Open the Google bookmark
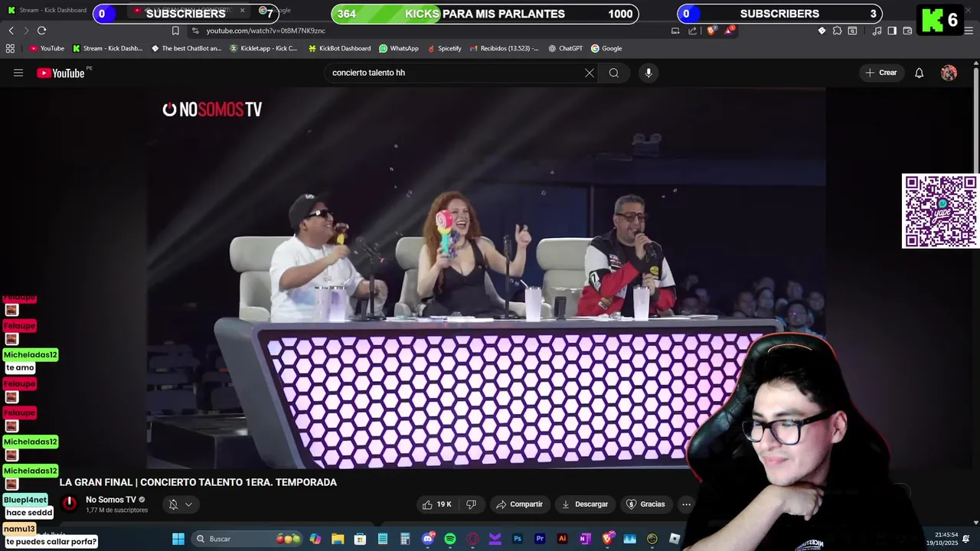 606,48
